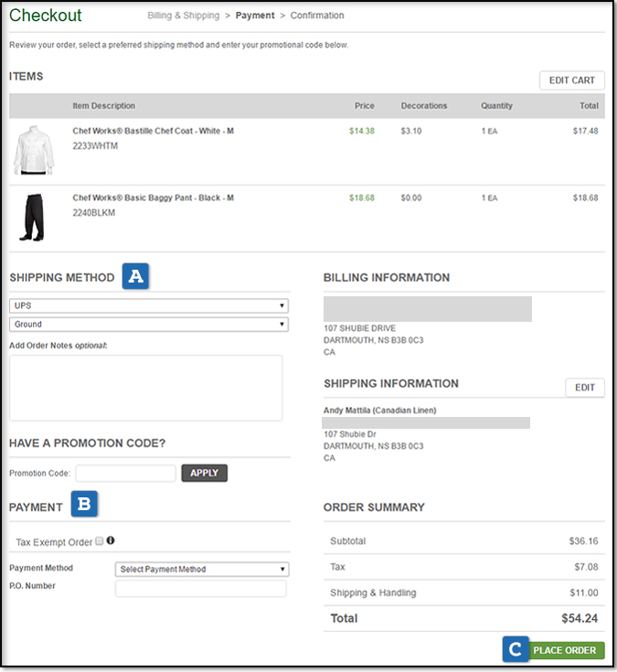The height and width of the screenshot is (672, 617).
Task: Click into the Order Notes text area
Action: point(145,388)
